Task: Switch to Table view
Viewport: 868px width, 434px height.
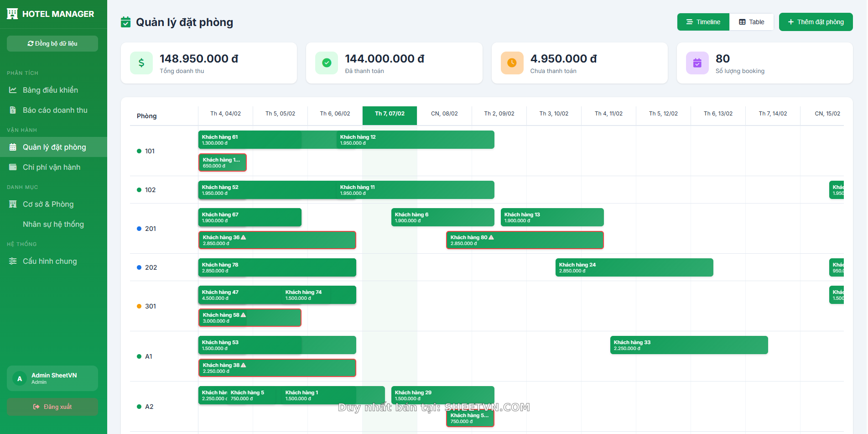Action: tap(751, 22)
